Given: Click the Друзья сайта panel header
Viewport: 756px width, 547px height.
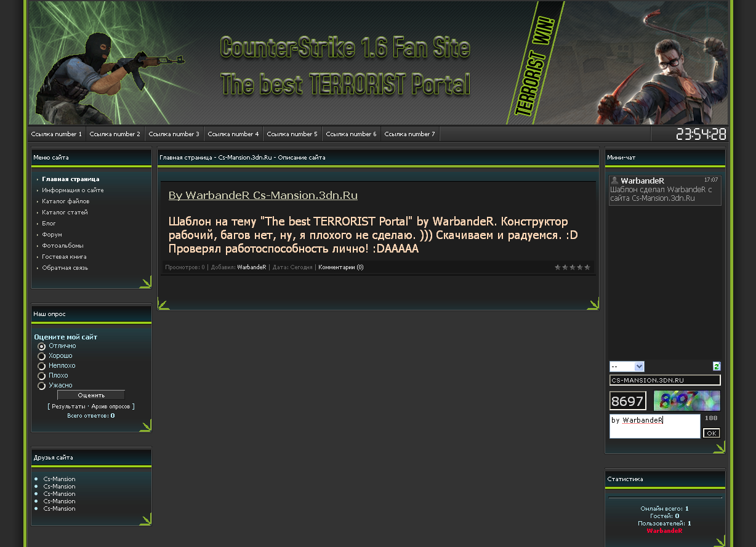Looking at the screenshot, I should [x=91, y=458].
